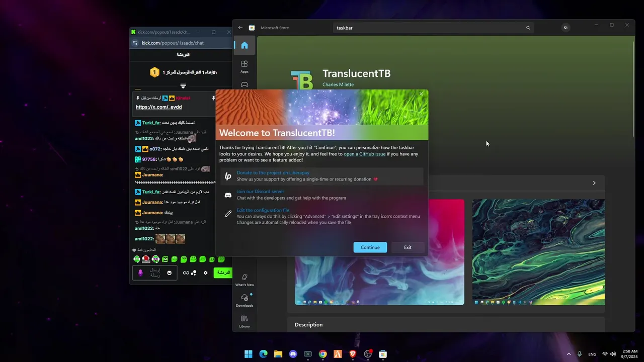
Task: Click the Kick chat message input field
Action: [155, 273]
